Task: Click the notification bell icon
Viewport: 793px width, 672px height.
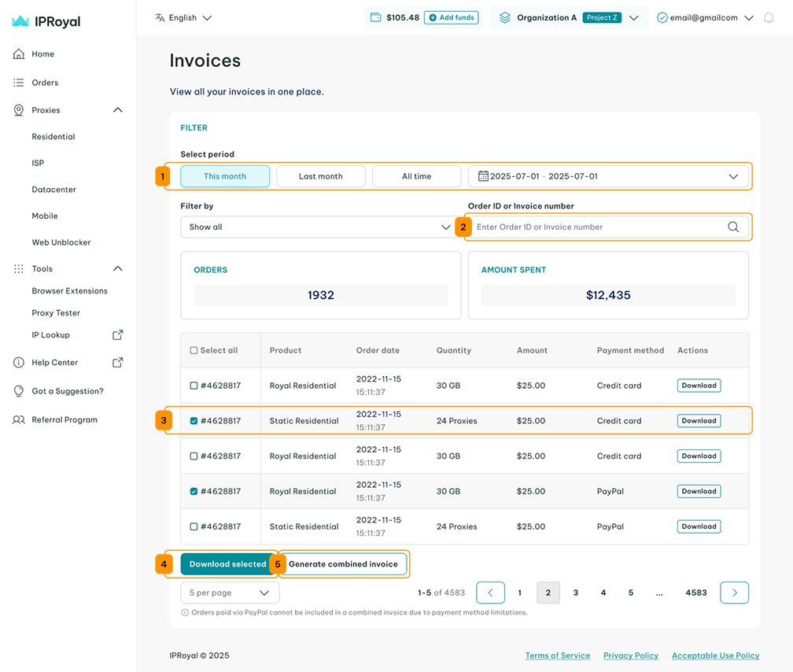Action: pyautogui.click(x=769, y=18)
